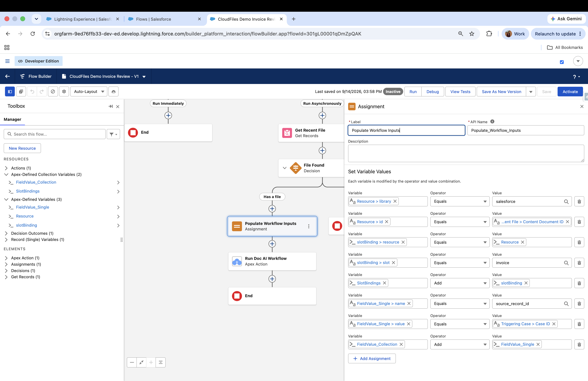This screenshot has width=588, height=381.
Task: Delete the Resource > library assignment row
Action: tap(579, 202)
